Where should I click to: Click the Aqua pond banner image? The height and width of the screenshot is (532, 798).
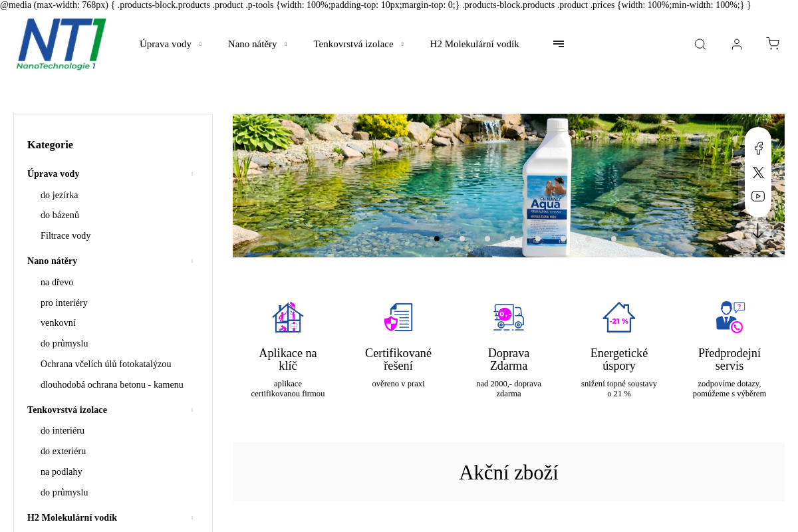click(509, 186)
